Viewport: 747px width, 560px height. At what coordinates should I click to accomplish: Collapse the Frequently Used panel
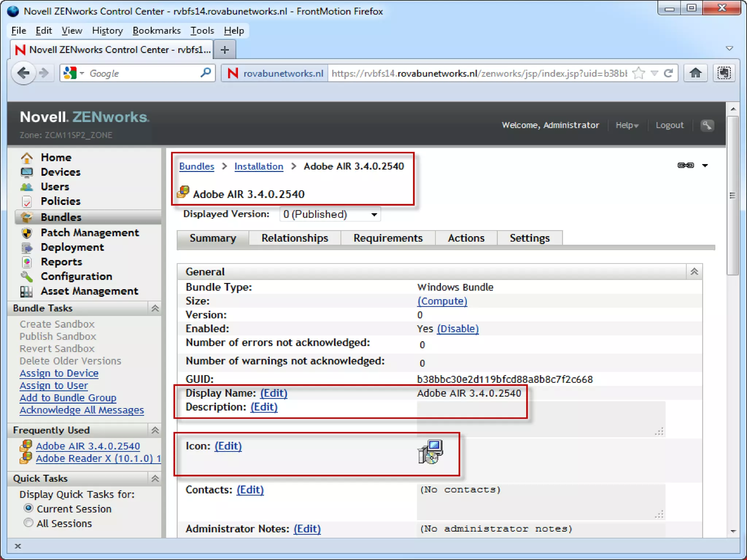pos(155,430)
